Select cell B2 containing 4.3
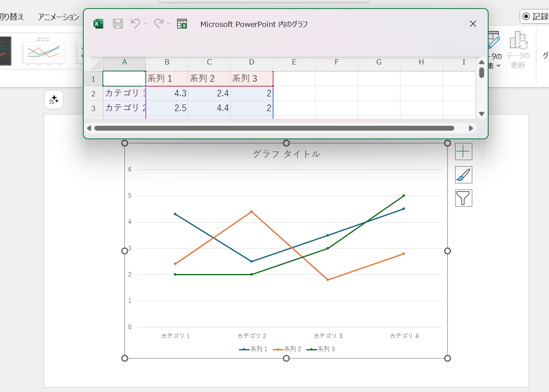The image size is (549, 392). 167,93
